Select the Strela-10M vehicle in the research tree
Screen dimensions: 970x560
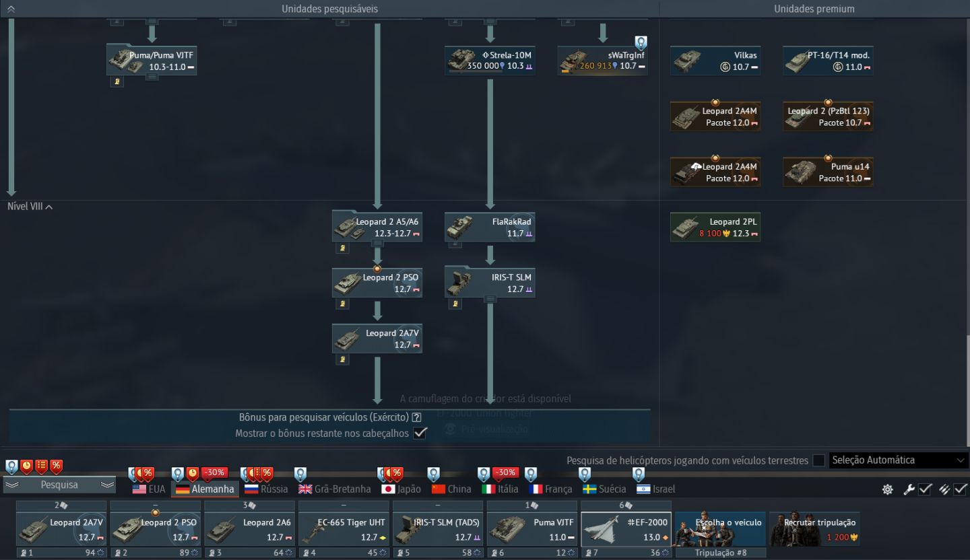tap(490, 60)
